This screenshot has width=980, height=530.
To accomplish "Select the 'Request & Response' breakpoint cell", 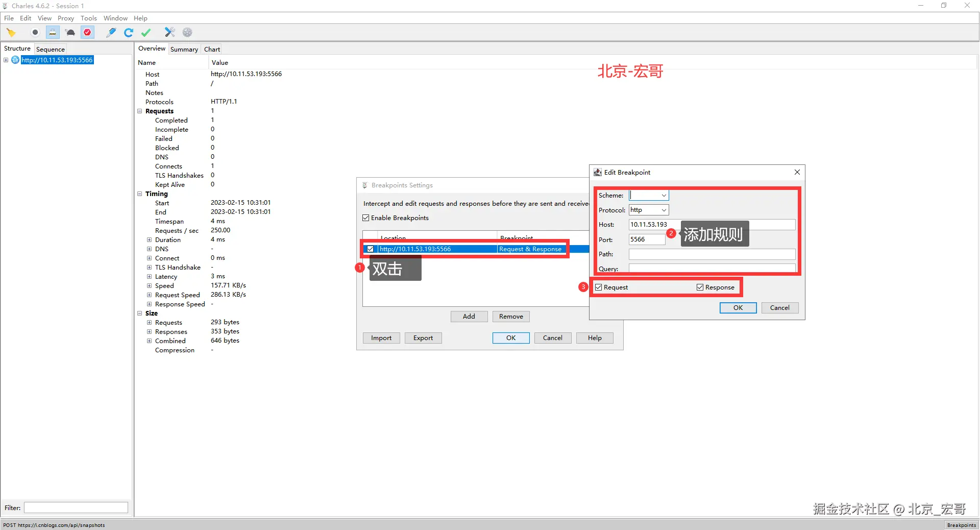I will click(530, 249).
